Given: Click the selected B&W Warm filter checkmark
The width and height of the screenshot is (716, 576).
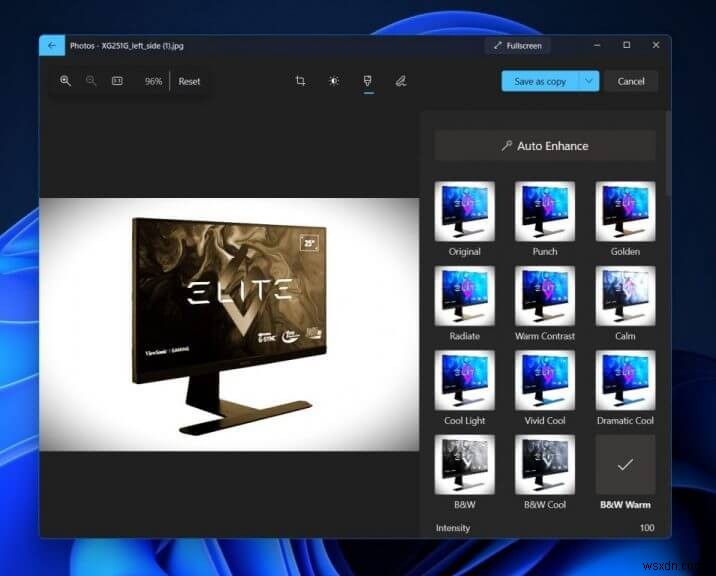Looking at the screenshot, I should tap(625, 465).
